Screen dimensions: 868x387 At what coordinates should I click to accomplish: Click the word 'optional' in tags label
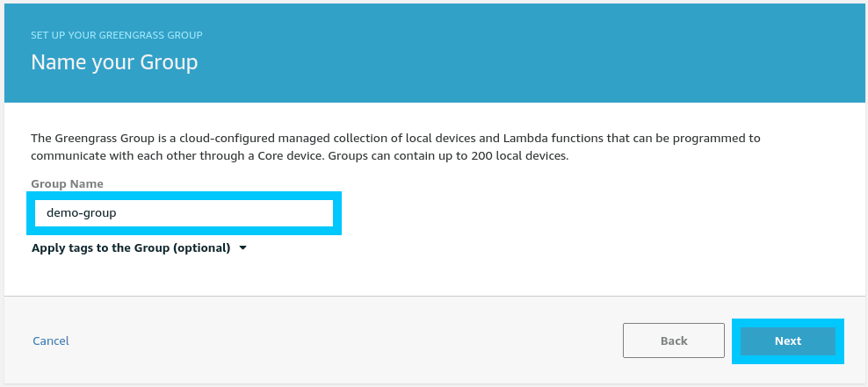coord(201,248)
